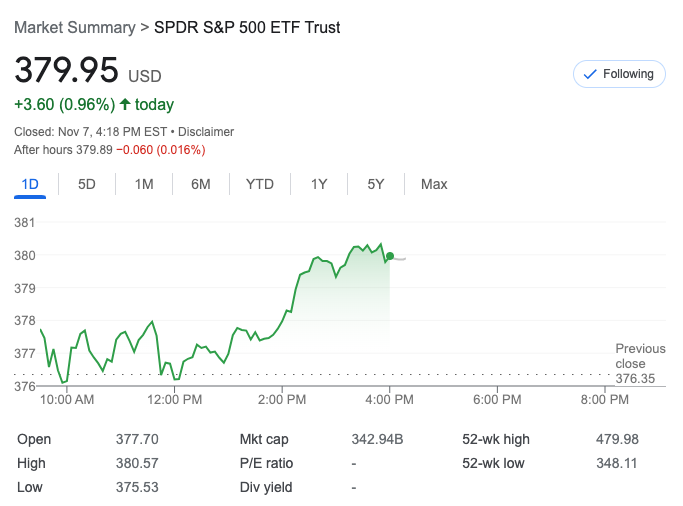This screenshot has width=683, height=506.
Task: Click the checkmark icon in Following
Action: pos(590,74)
